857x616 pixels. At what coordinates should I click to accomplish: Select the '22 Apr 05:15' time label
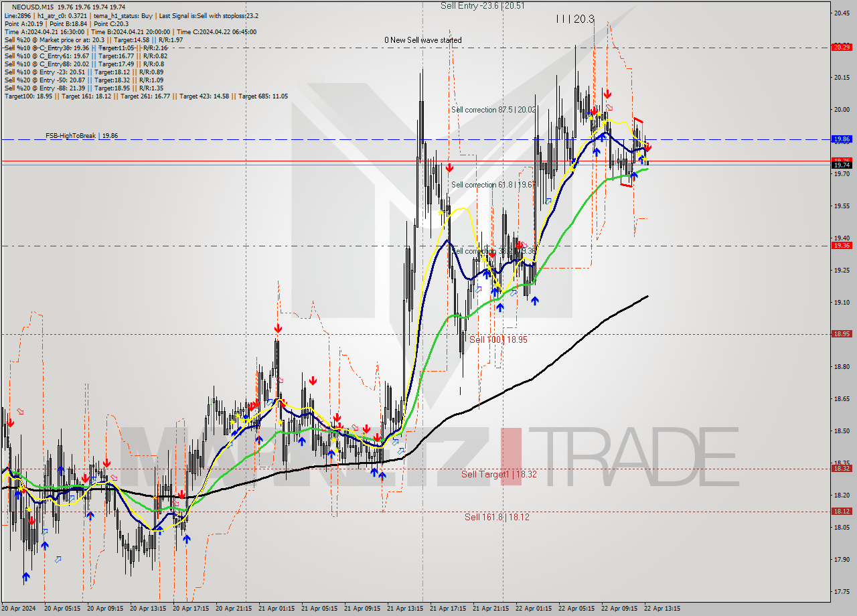(576, 609)
